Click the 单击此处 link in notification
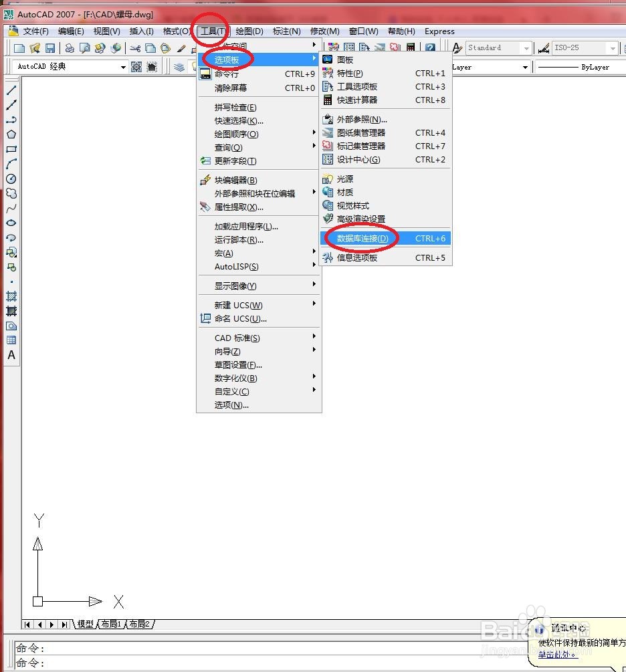Viewport: 626px width, 672px height. [x=557, y=655]
